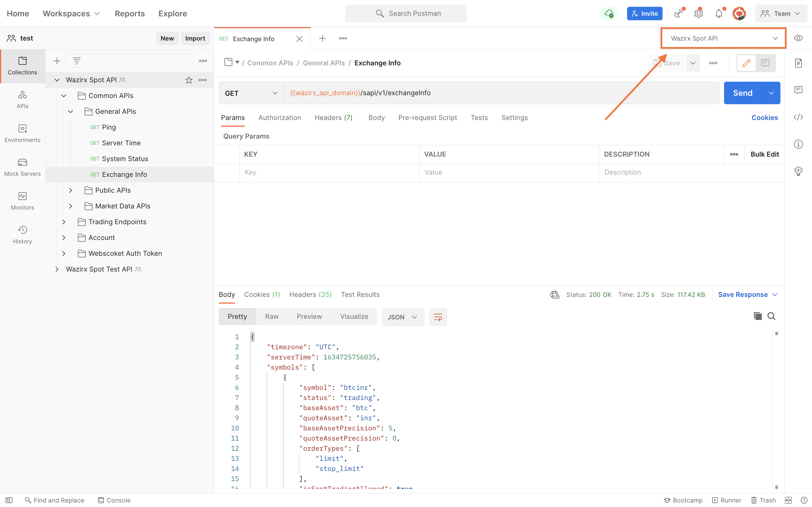Search the response body

point(771,316)
